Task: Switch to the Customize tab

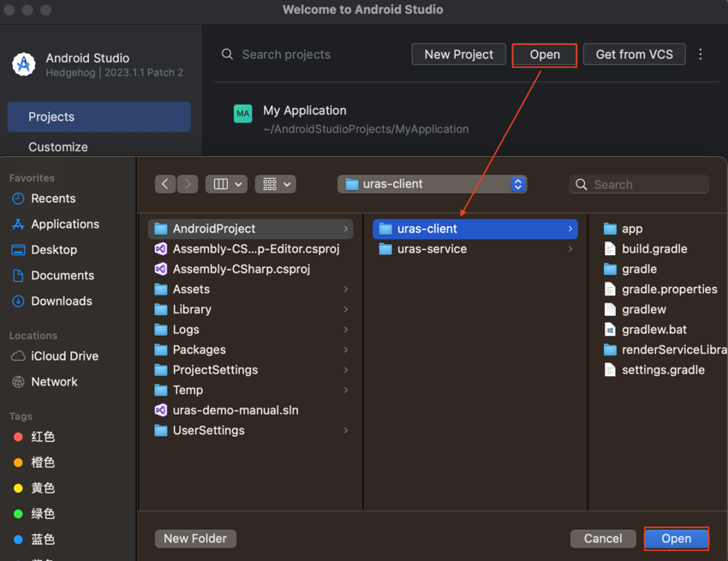Action: (58, 146)
